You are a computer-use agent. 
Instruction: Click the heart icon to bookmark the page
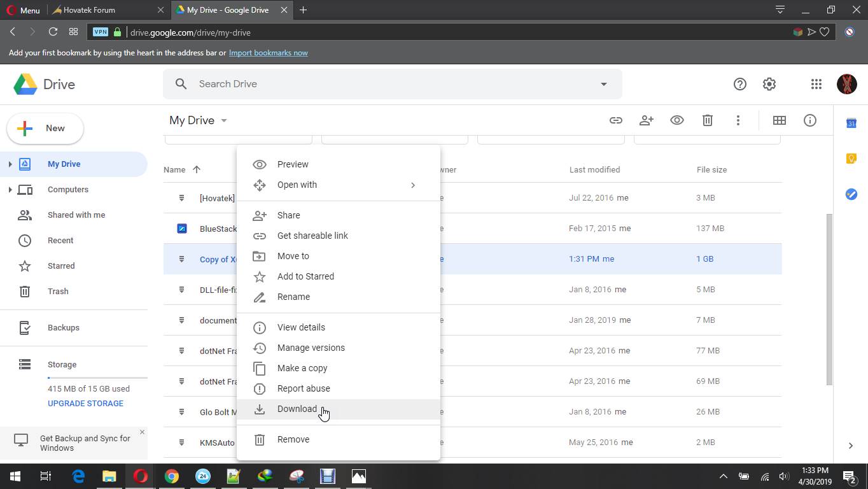823,31
